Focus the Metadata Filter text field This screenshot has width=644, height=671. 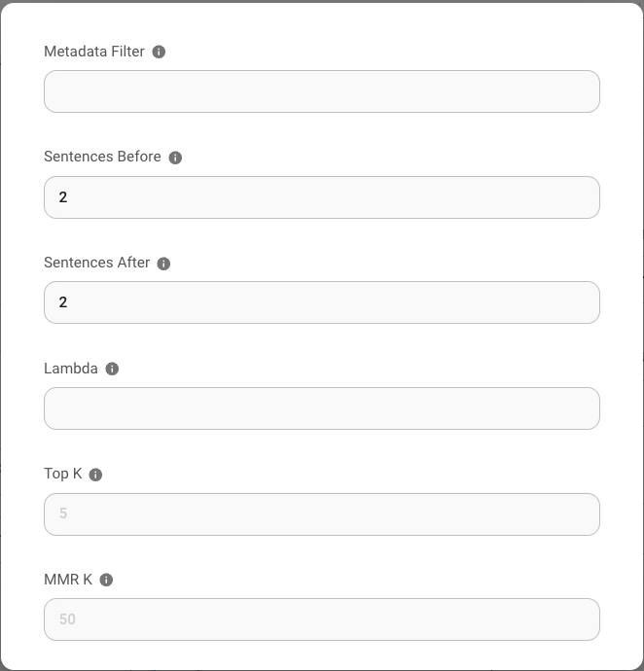pos(321,91)
